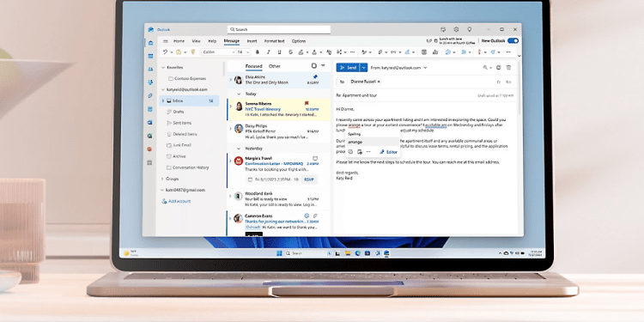
Task: Open the Format text ribbon tab
Action: point(275,41)
